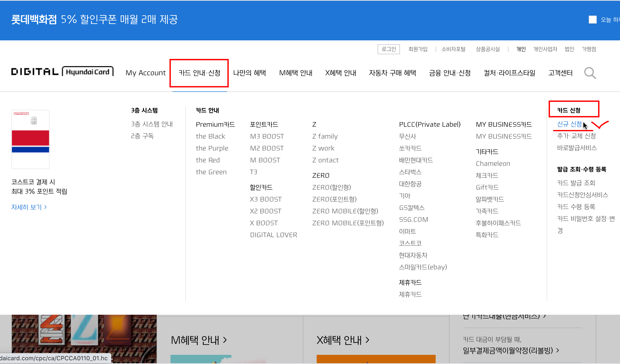This screenshot has height=364, width=620.
Task: Select Z ontact card
Action: coord(325,160)
